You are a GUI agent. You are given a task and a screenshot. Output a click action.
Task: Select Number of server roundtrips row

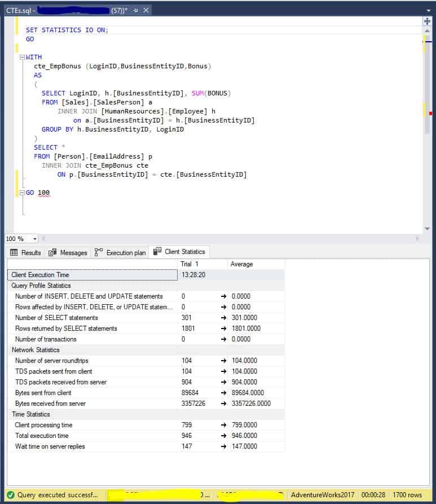tap(146, 361)
